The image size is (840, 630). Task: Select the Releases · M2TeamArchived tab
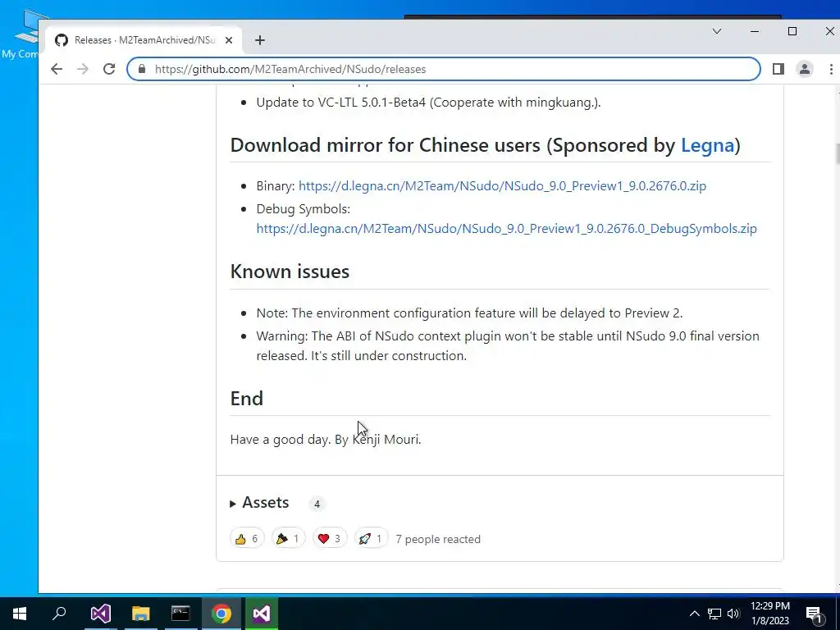(144, 40)
